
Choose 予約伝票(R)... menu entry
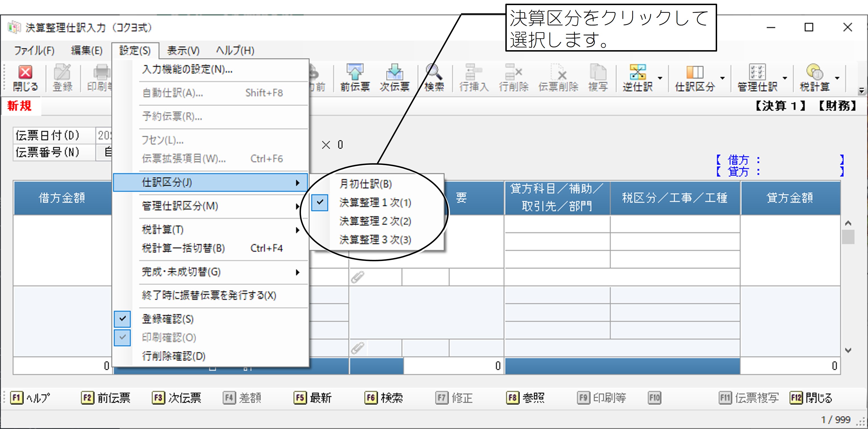point(211,116)
